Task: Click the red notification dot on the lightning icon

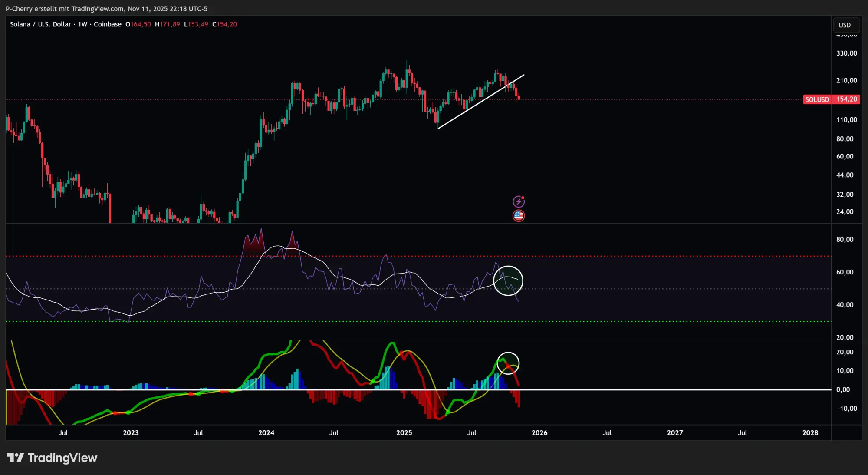Action: click(523, 197)
